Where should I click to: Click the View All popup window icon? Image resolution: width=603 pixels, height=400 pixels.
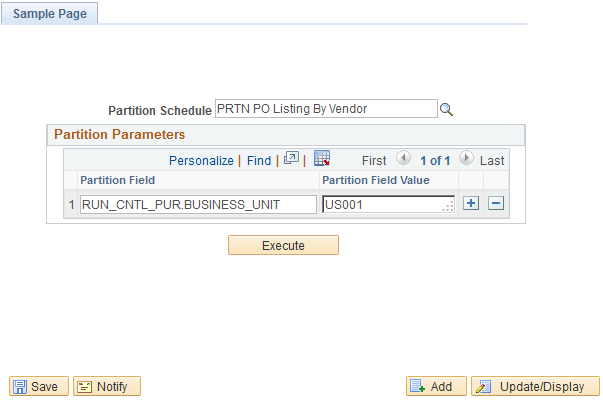click(291, 158)
